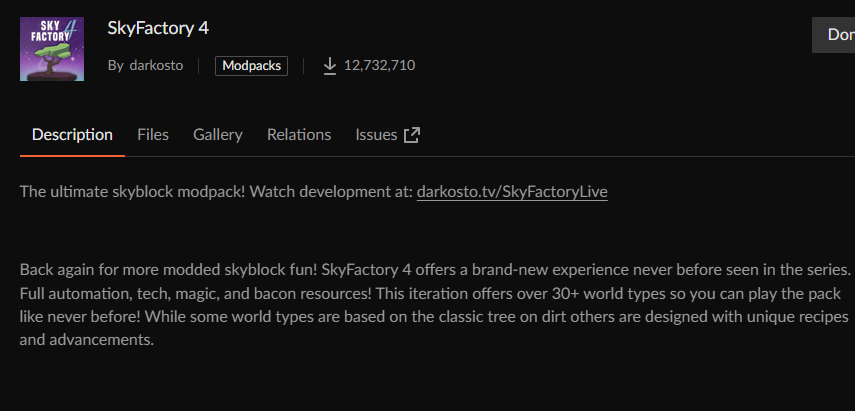Open author darkosto's profile
Viewport: 855px width, 411px height.
pyautogui.click(x=156, y=65)
